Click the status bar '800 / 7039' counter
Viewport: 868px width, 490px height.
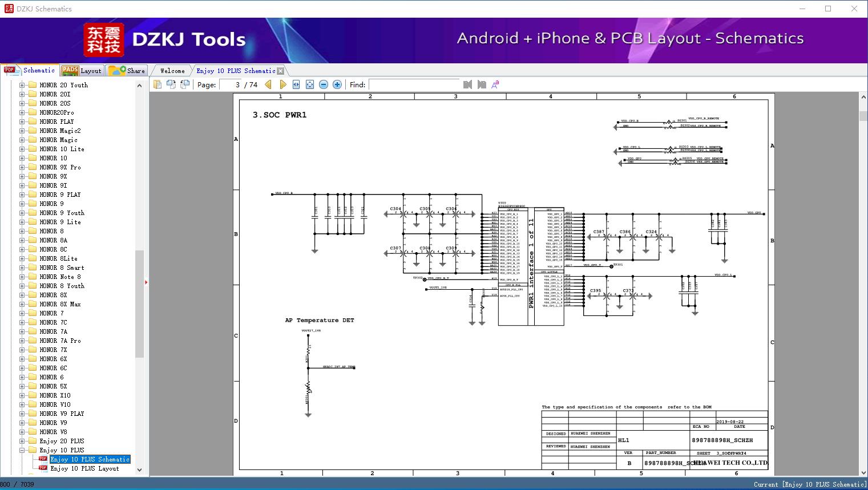[17, 484]
